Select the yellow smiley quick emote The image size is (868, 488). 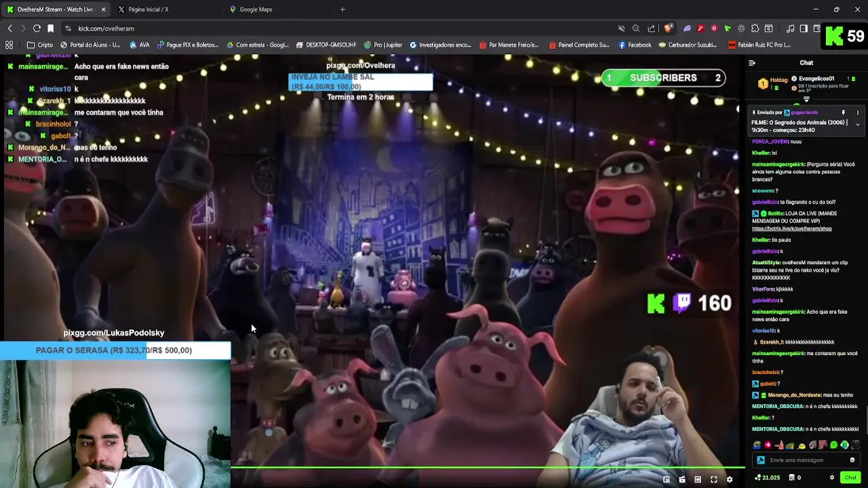coord(802,445)
